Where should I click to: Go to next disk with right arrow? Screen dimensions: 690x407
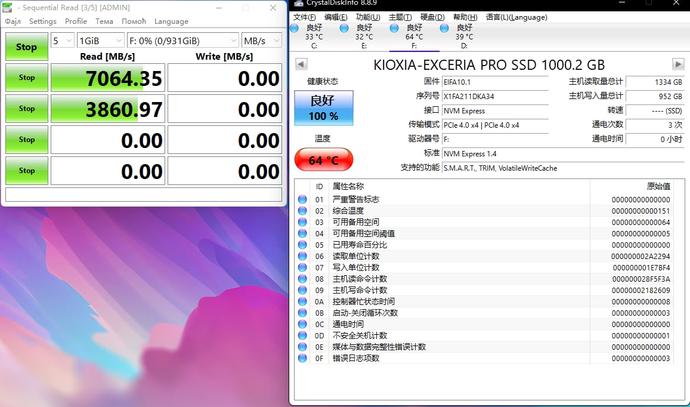(x=678, y=64)
